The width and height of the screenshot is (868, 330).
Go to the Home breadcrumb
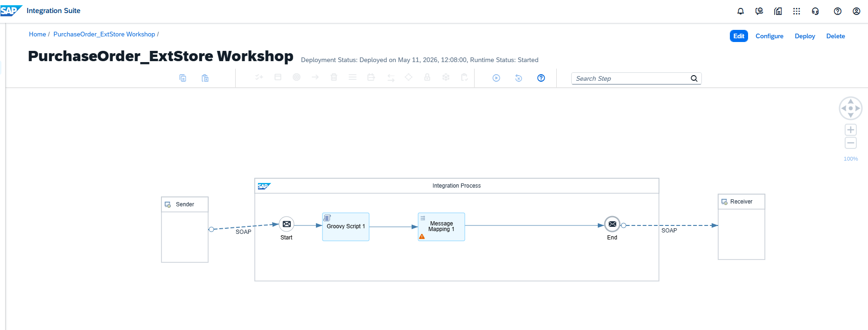[x=37, y=34]
